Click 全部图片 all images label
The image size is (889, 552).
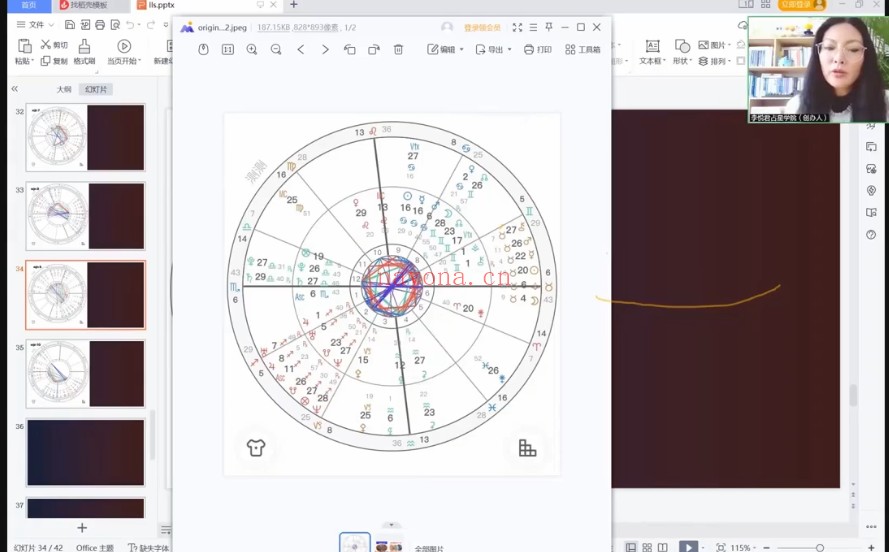[x=429, y=549]
